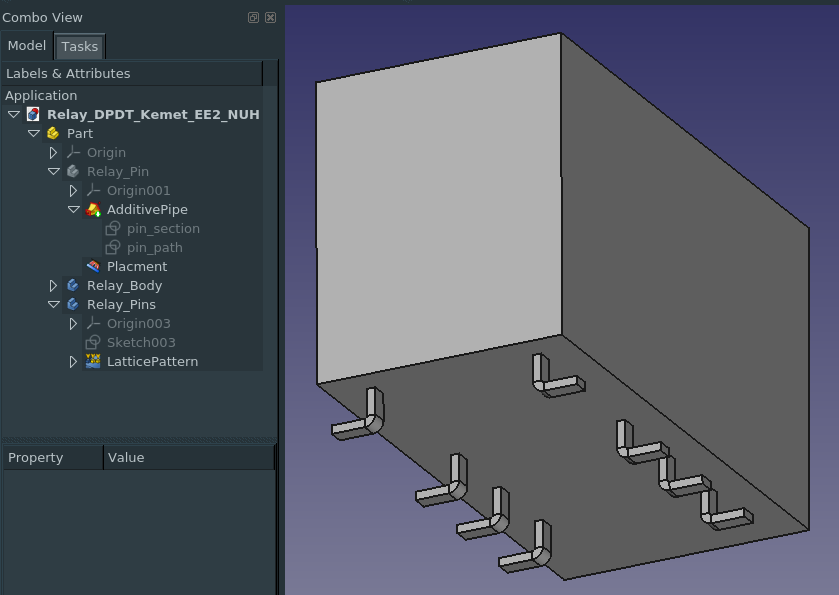839x595 pixels.
Task: Expand the LatticePattern tree node
Action: [x=73, y=362]
